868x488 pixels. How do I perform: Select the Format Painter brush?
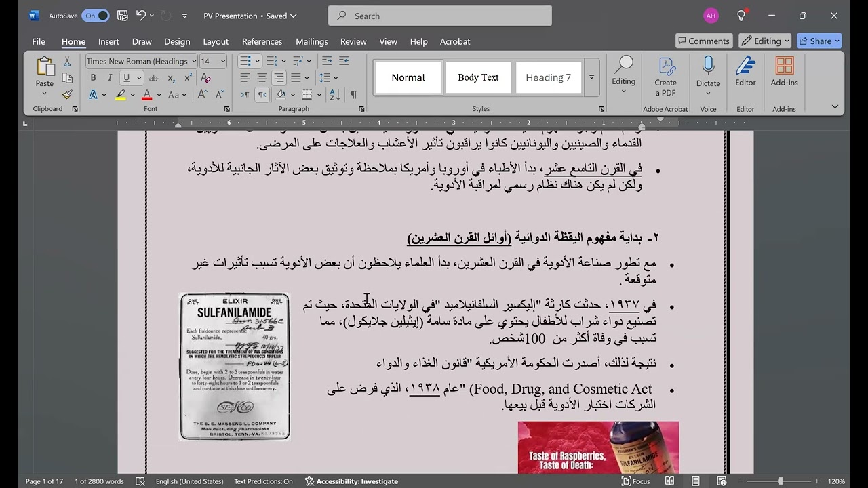pyautogui.click(x=67, y=95)
